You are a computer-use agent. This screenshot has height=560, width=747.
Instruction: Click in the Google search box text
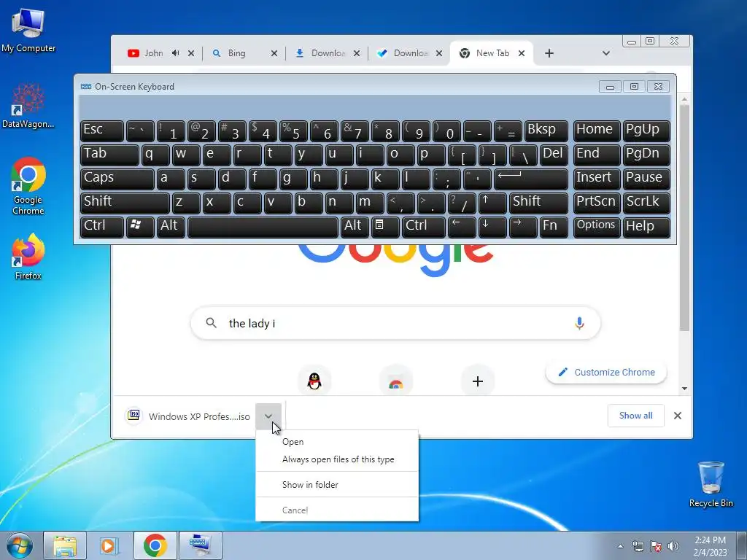click(395, 323)
